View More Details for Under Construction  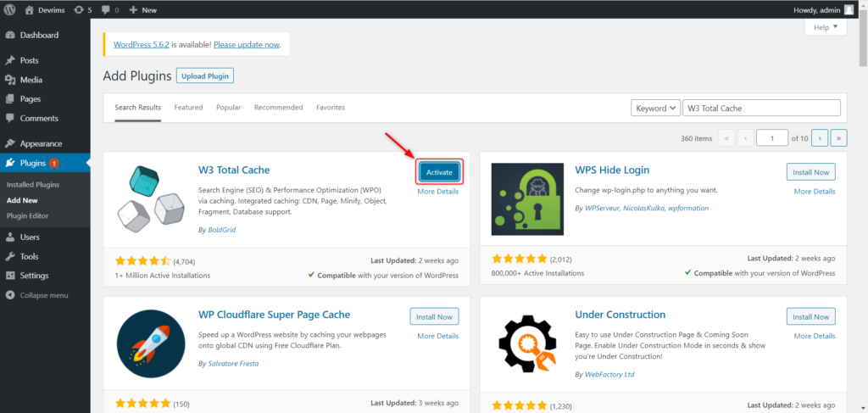tap(815, 336)
